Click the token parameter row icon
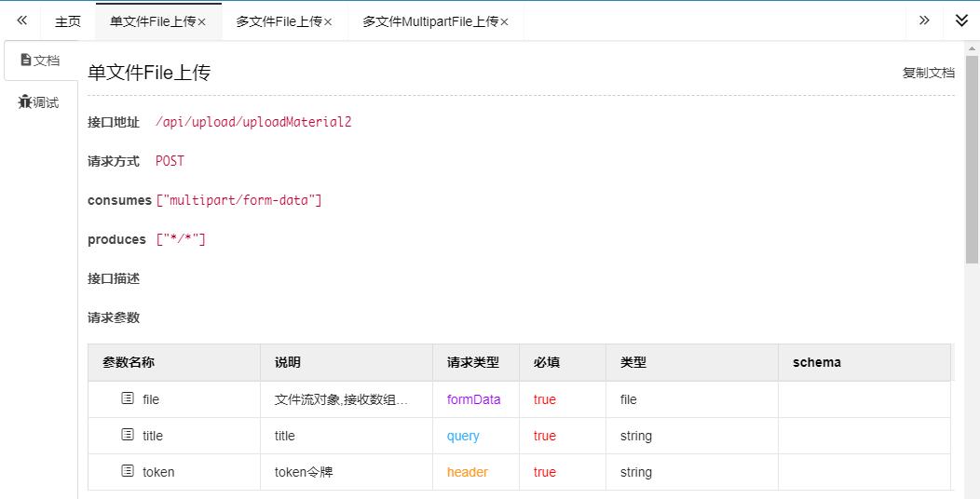This screenshot has width=980, height=499. pyautogui.click(x=128, y=471)
